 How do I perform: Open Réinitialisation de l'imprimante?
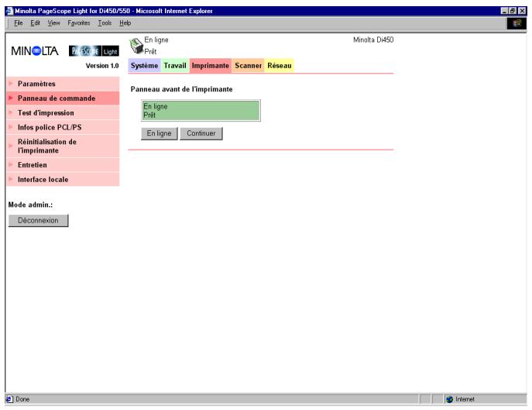(63, 146)
